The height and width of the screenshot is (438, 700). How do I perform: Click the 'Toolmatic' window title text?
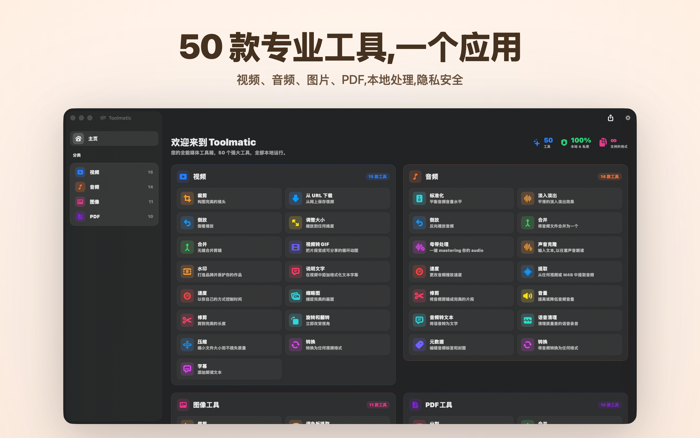pyautogui.click(x=120, y=118)
